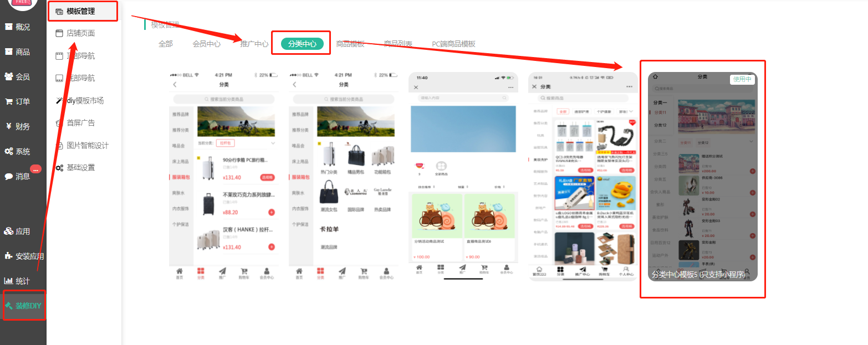Select 模板管理 in the submenu
The height and width of the screenshot is (345, 868).
(x=81, y=11)
